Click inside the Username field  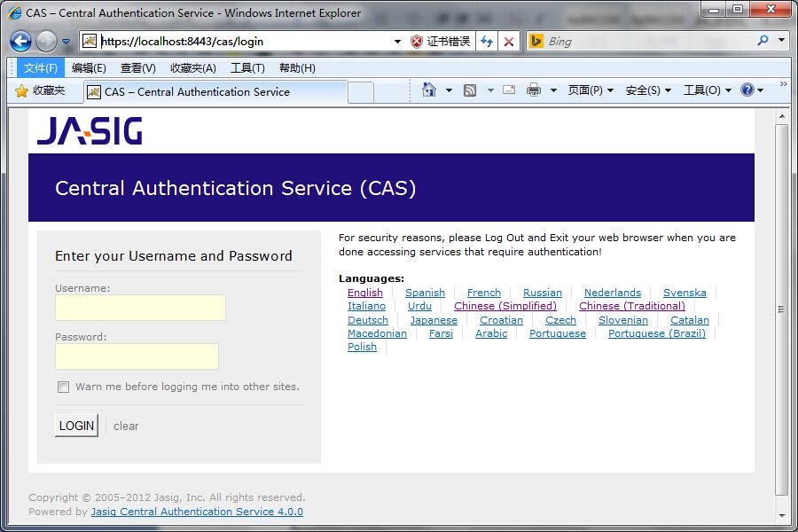coord(140,308)
